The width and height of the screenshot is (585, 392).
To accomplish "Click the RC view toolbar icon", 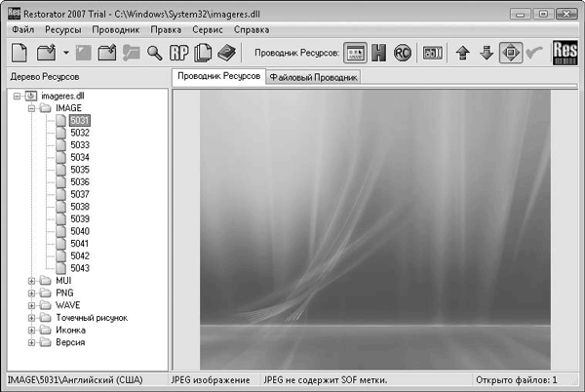I will 403,53.
